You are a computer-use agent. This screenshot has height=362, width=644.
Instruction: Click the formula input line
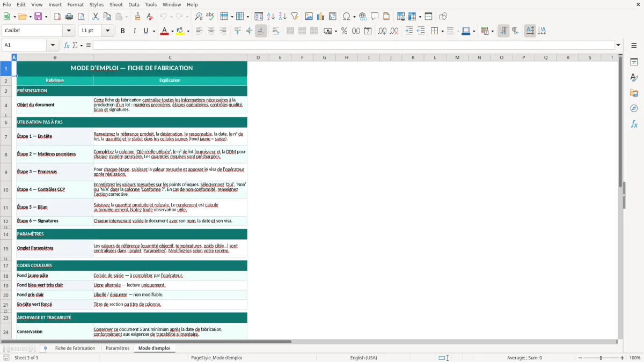coord(354,45)
